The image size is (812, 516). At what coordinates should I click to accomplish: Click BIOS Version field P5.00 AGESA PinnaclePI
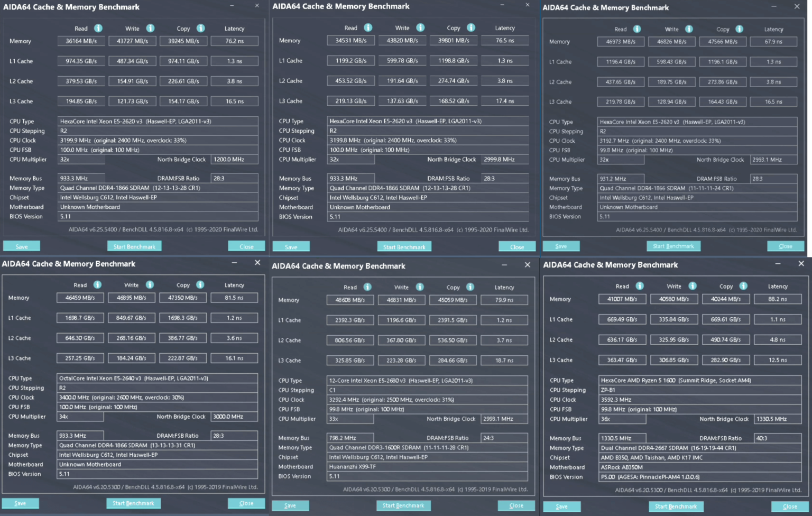(x=700, y=477)
